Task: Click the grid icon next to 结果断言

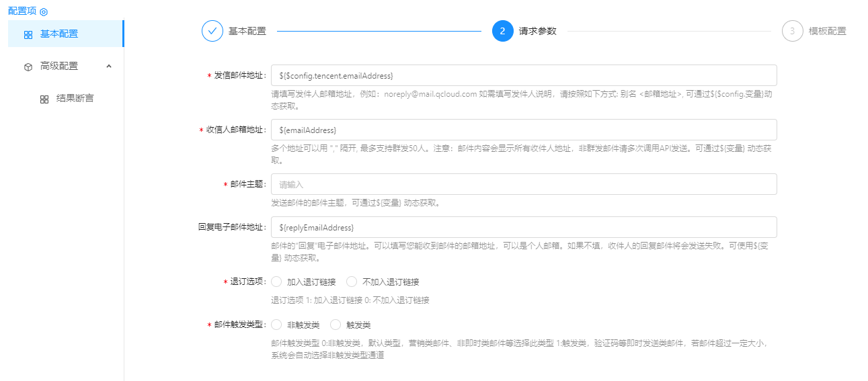Action: 44,99
